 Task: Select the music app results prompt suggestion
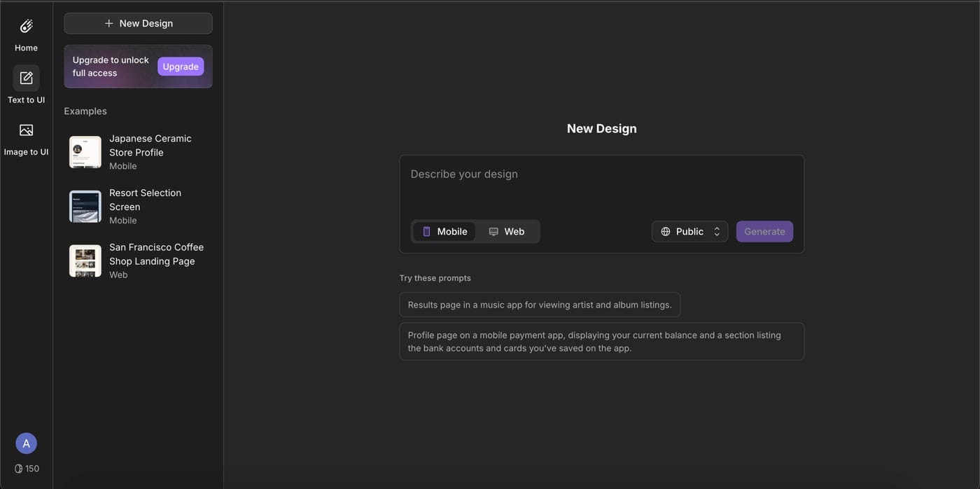pyautogui.click(x=540, y=305)
